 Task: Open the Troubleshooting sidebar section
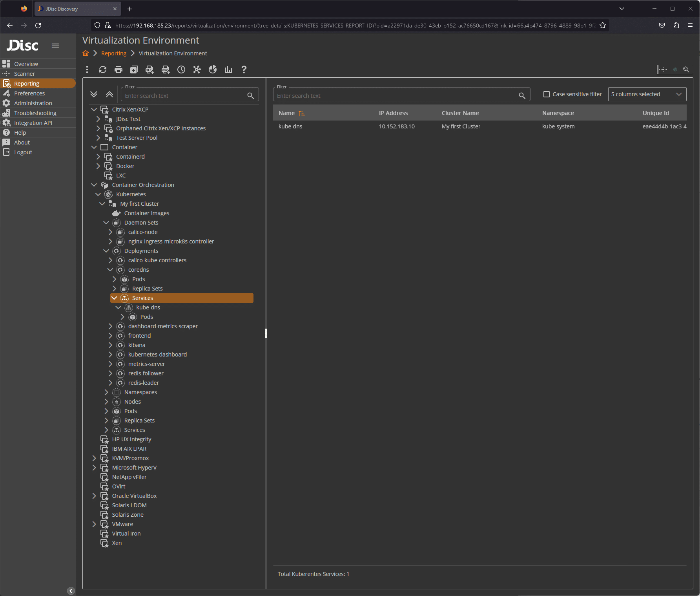[x=35, y=113]
